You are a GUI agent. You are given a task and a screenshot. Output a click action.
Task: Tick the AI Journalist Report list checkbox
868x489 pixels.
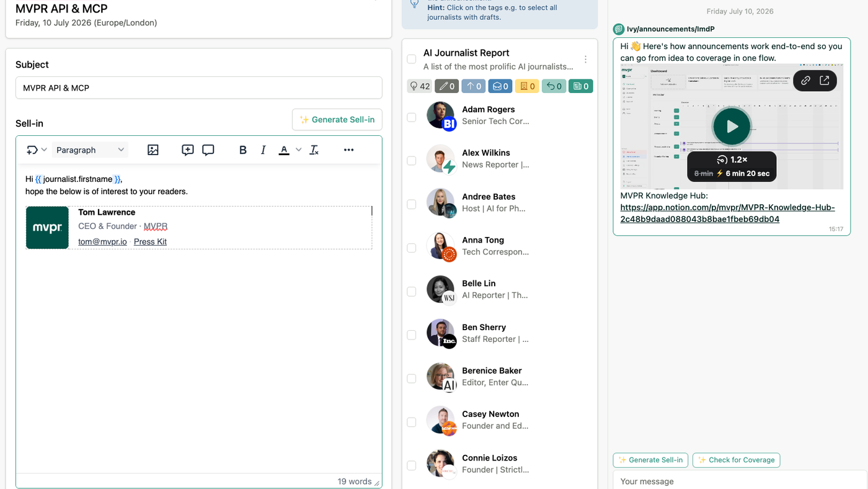tap(412, 60)
